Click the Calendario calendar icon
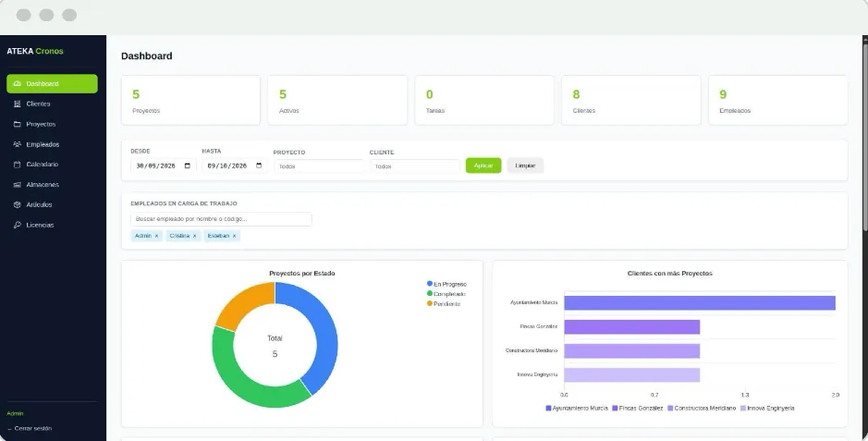868x441 pixels. [x=18, y=165]
